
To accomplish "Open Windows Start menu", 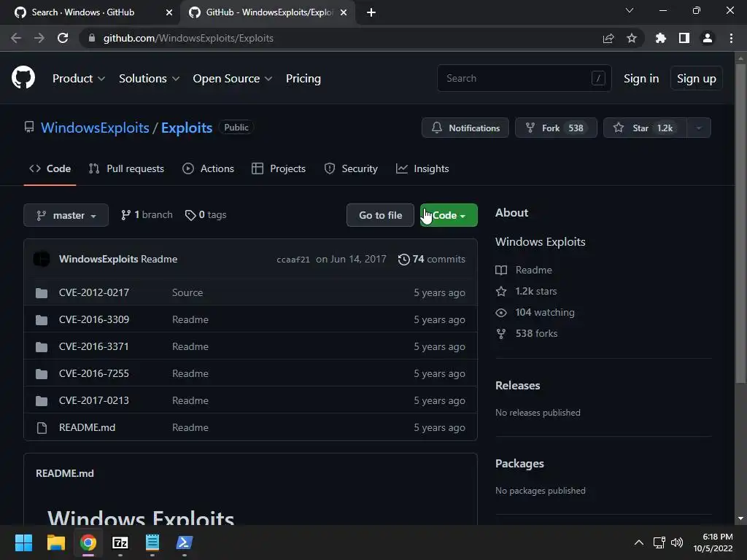I will pos(23,542).
